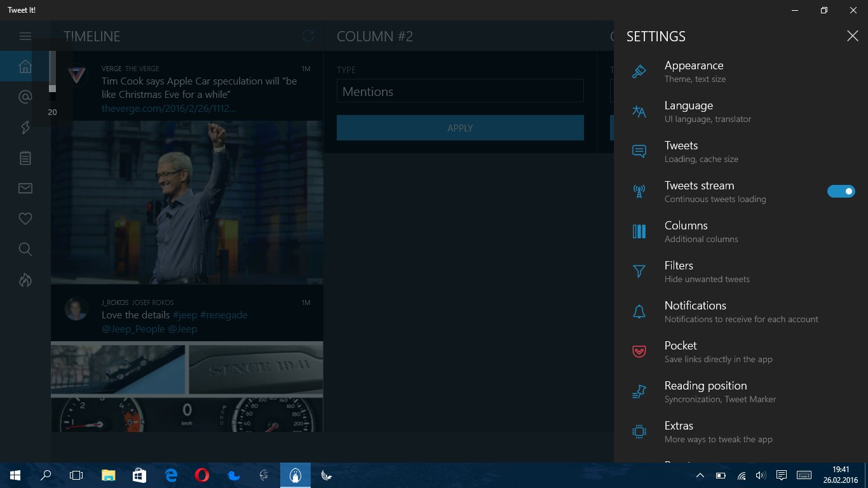
Task: Open Language settings via translate icon
Action: pyautogui.click(x=639, y=112)
